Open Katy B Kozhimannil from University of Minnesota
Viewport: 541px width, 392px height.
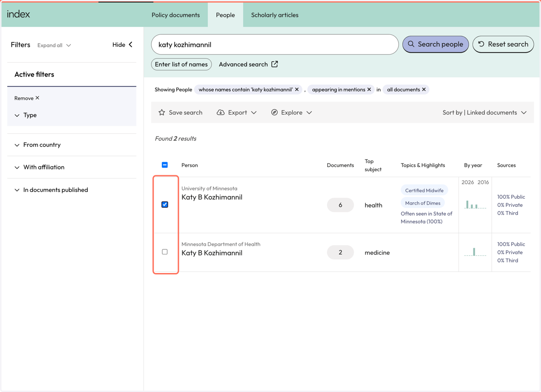(x=212, y=197)
